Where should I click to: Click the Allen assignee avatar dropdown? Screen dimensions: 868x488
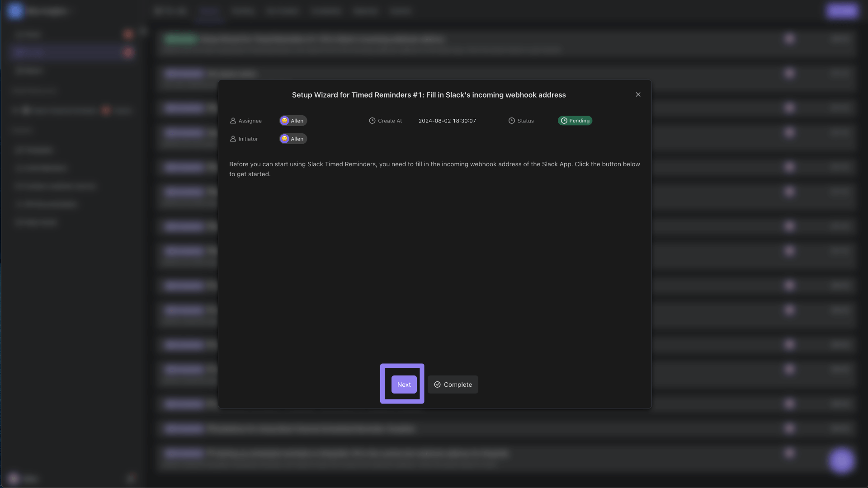292,121
